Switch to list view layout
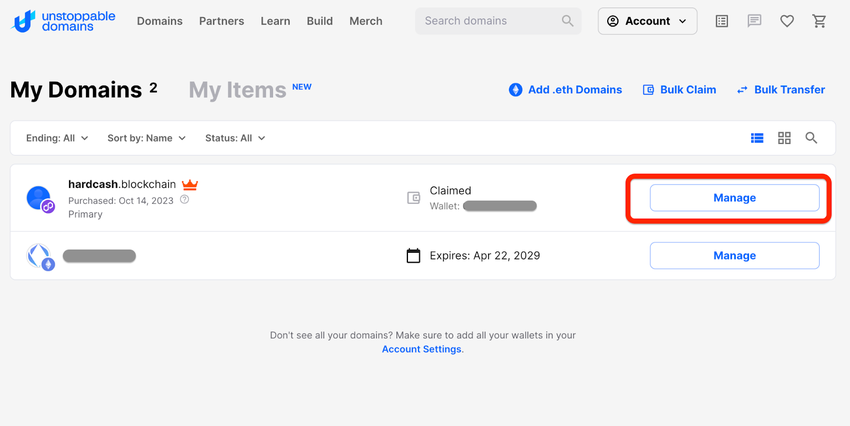 pos(757,138)
